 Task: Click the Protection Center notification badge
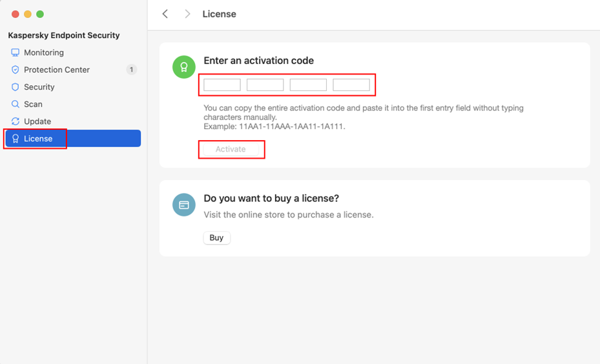tap(132, 70)
